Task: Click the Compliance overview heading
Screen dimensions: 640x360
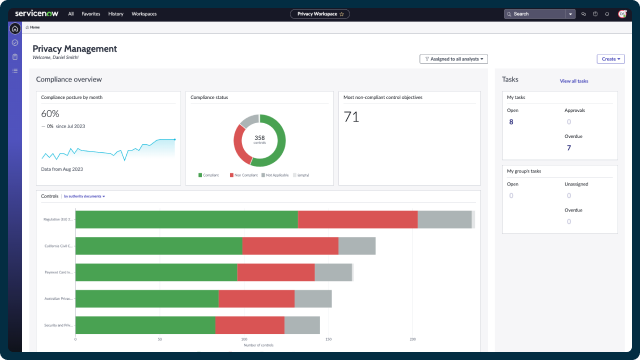Action: click(69, 80)
